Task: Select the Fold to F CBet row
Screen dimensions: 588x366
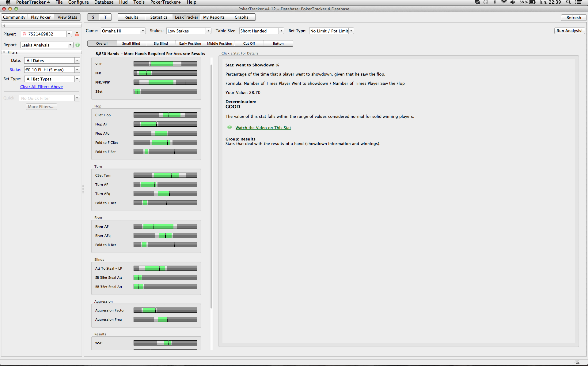Action: 146,143
